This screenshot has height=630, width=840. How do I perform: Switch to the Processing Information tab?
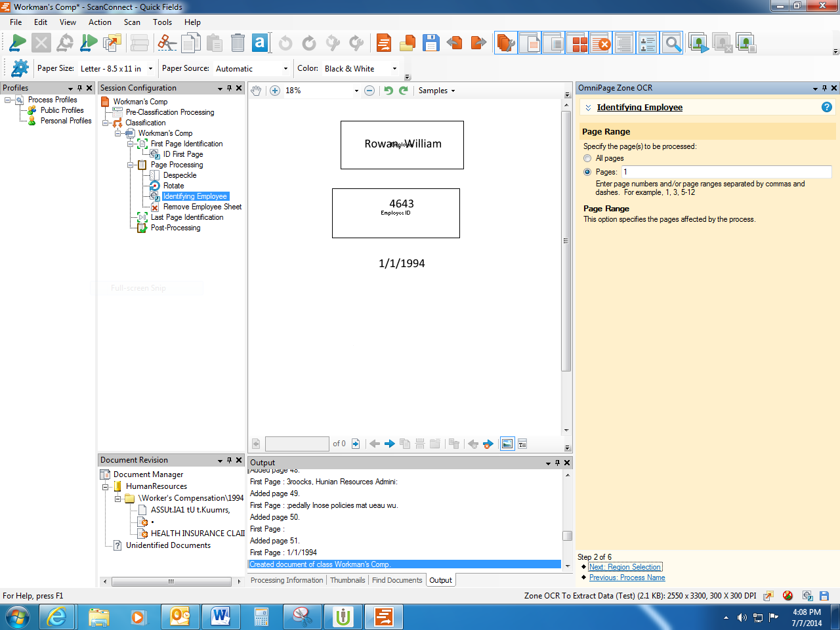[287, 580]
